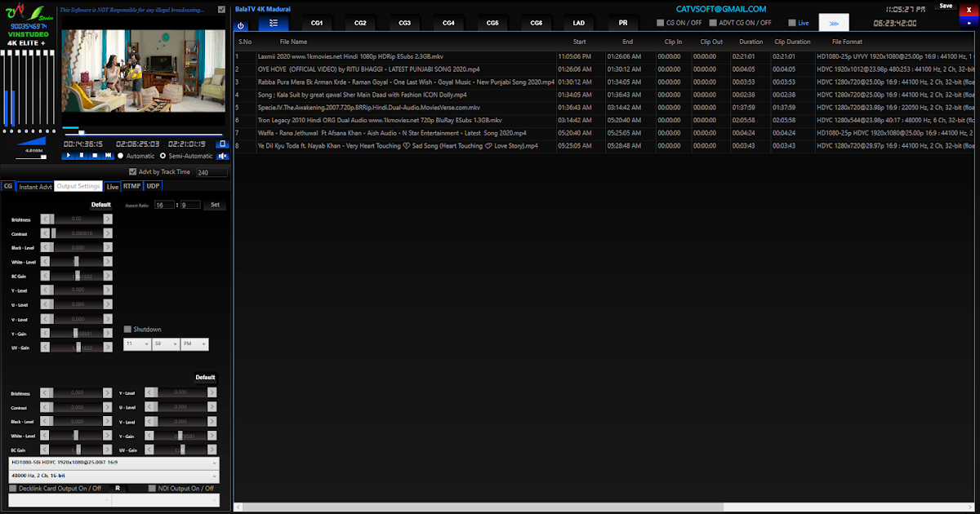Start playback with the play button
The width and height of the screenshot is (980, 514).
[x=69, y=155]
